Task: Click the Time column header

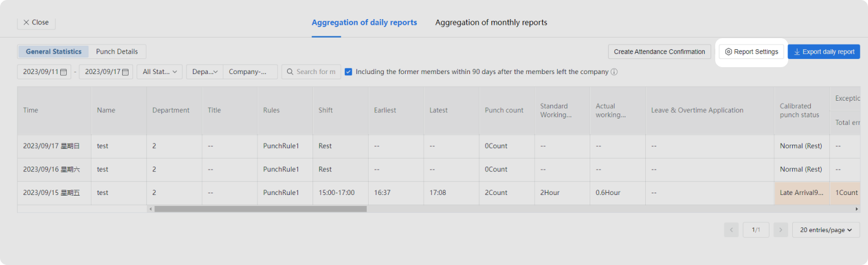Action: click(54, 111)
